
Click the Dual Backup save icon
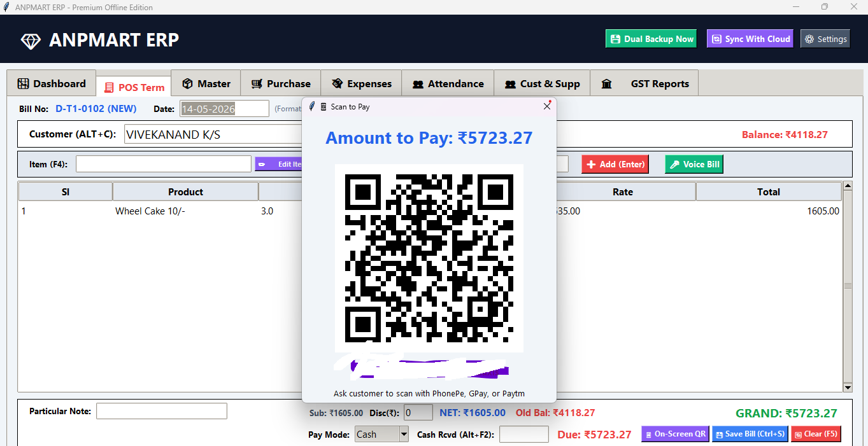click(x=615, y=39)
